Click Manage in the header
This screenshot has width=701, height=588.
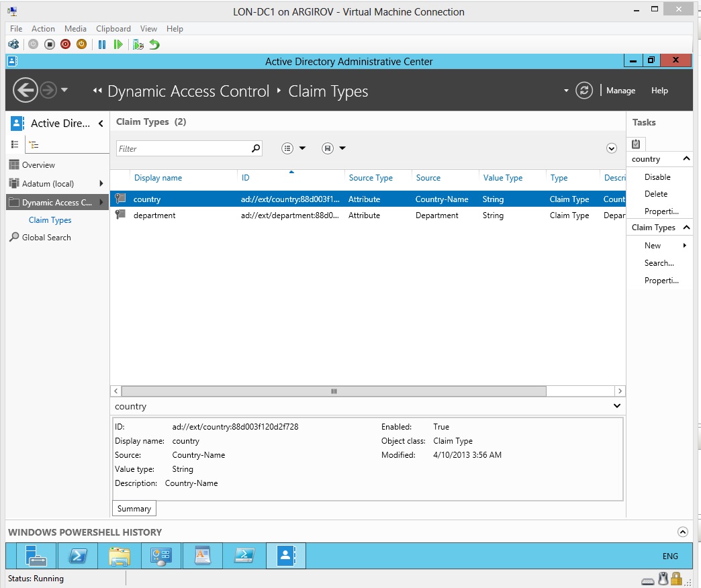click(x=620, y=90)
